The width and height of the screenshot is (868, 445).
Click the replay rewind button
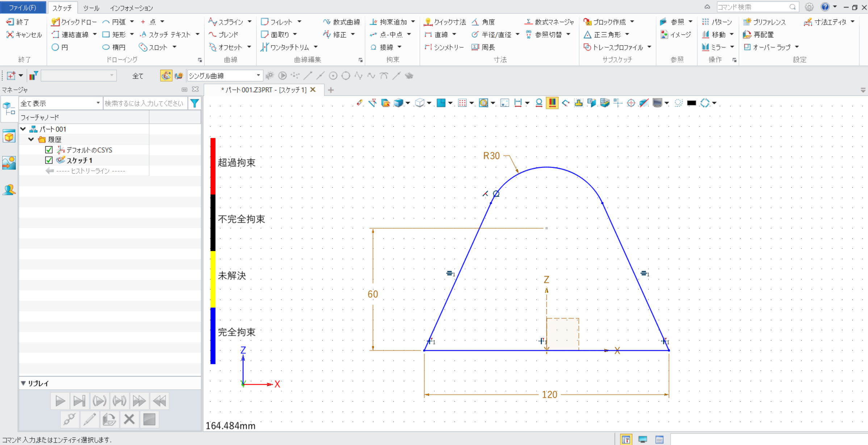[x=159, y=401]
